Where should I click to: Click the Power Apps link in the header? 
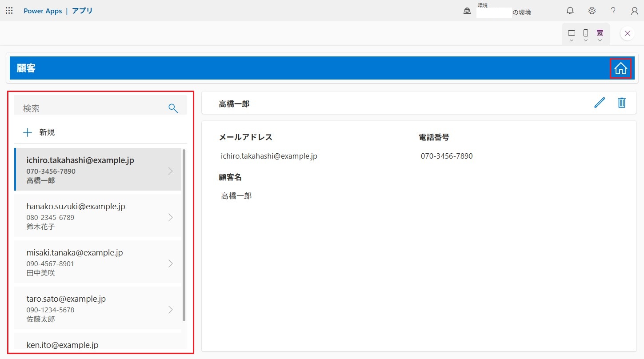[x=43, y=11]
